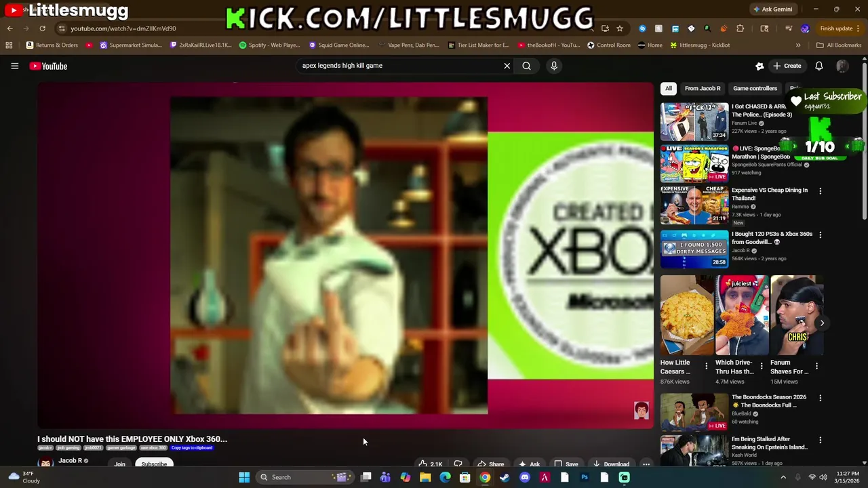The width and height of the screenshot is (868, 488).
Task: Open the YouTube hamburger guide menu
Action: [14, 66]
